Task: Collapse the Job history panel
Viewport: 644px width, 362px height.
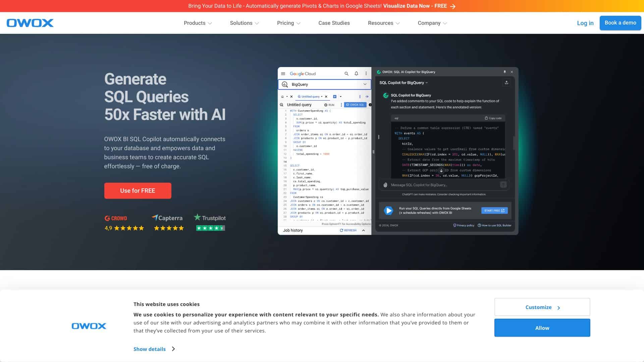Action: point(364,230)
